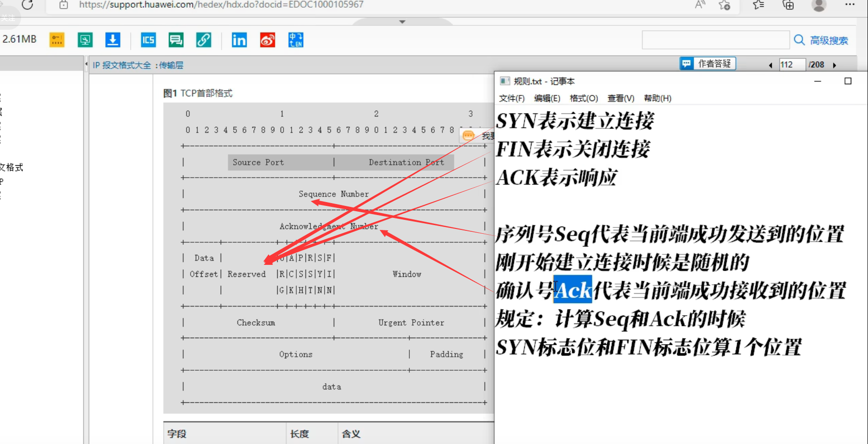The image size is (868, 444).
Task: Click Checksum in the TCP diagram
Action: click(256, 323)
